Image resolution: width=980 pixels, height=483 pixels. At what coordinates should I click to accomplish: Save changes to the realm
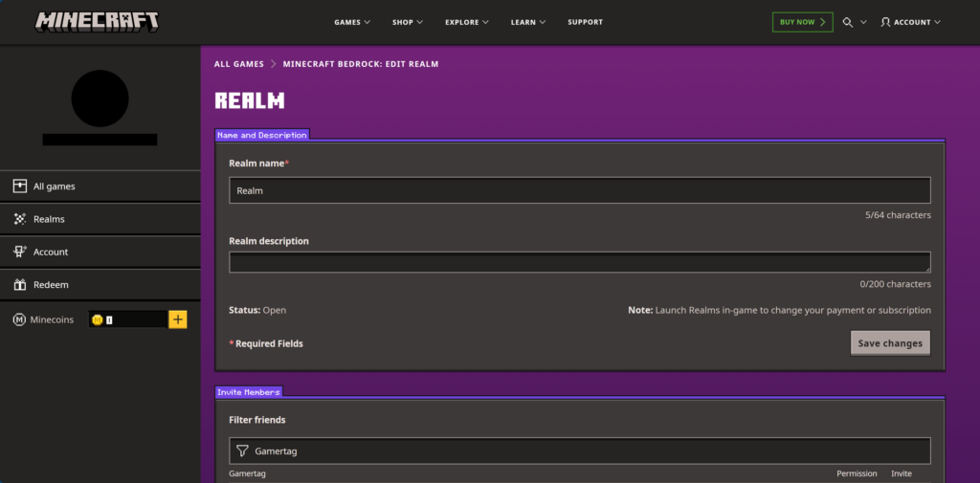pyautogui.click(x=890, y=343)
